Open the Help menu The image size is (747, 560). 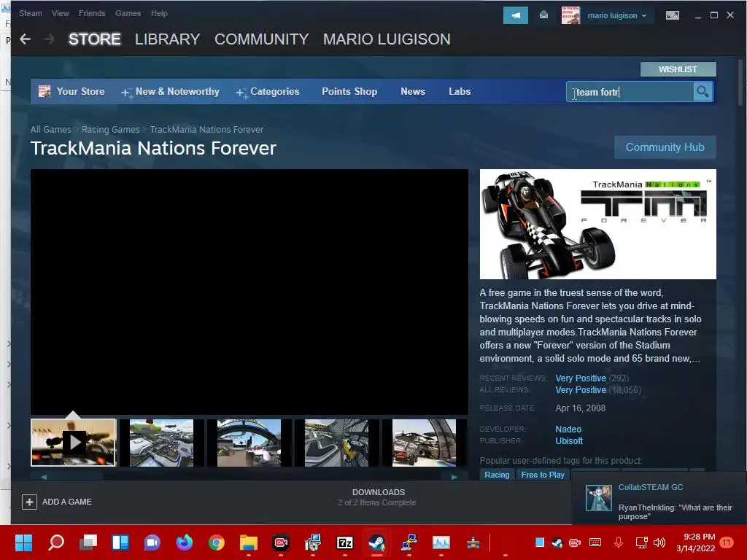tap(159, 13)
